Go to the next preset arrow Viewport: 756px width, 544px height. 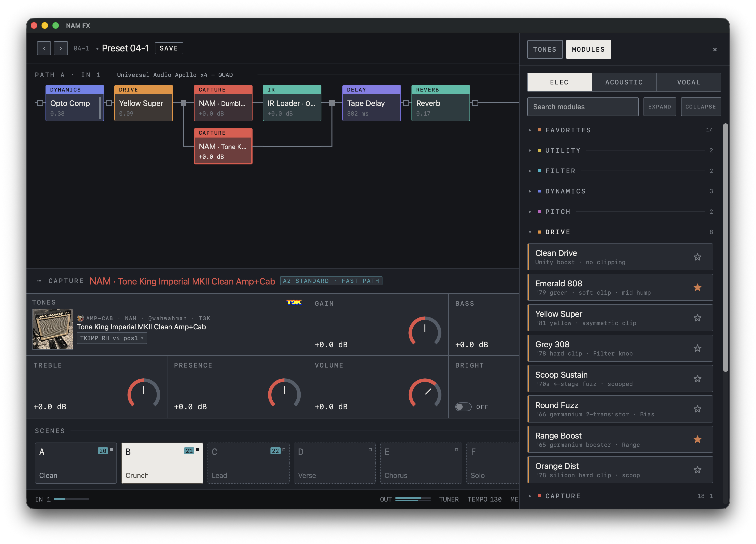click(61, 48)
